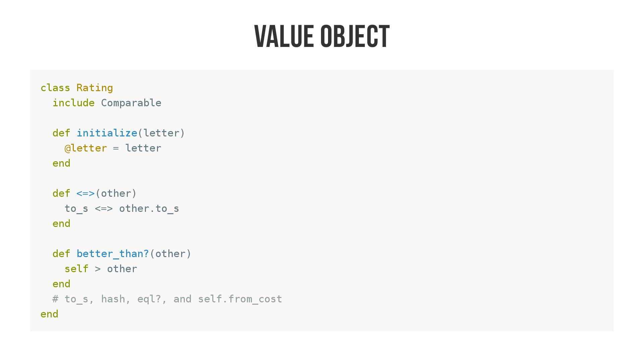
Task: Click the comment mentioning self.from_cost
Action: (167, 299)
